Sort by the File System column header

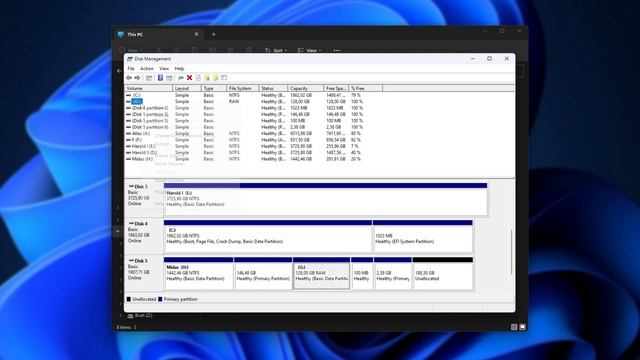click(243, 88)
